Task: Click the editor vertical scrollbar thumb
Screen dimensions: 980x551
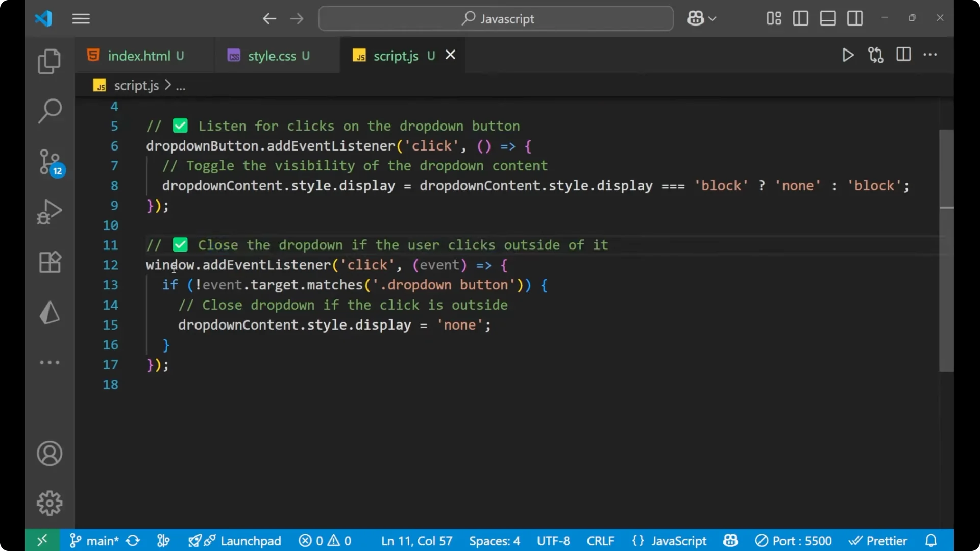Action: (x=945, y=250)
